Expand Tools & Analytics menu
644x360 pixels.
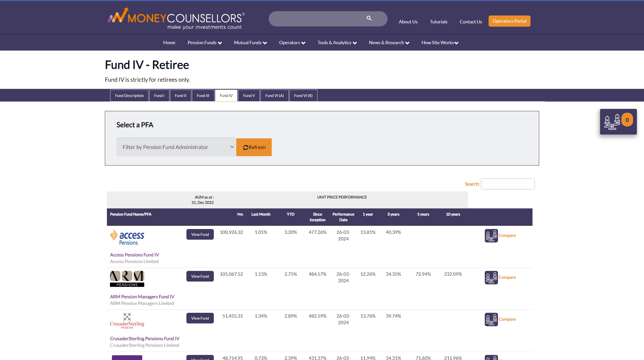(337, 43)
